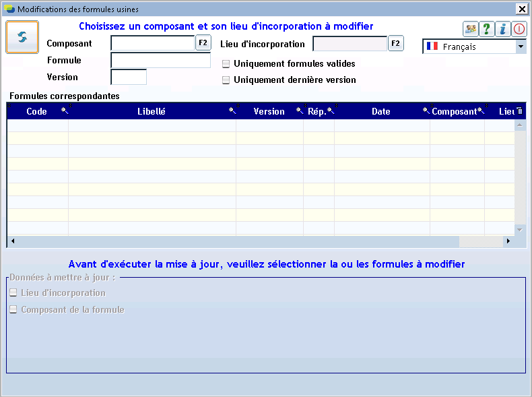Open Composant F2 lookup button
This screenshot has width=532, height=397.
coord(203,42)
